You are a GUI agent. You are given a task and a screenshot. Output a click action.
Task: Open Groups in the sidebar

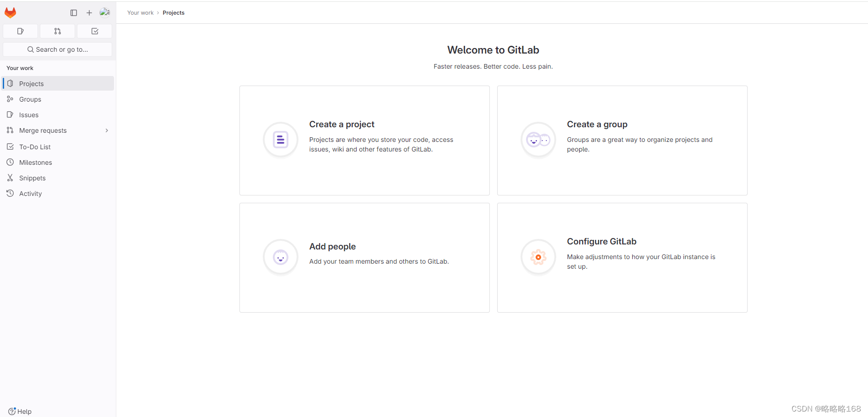(x=58, y=99)
